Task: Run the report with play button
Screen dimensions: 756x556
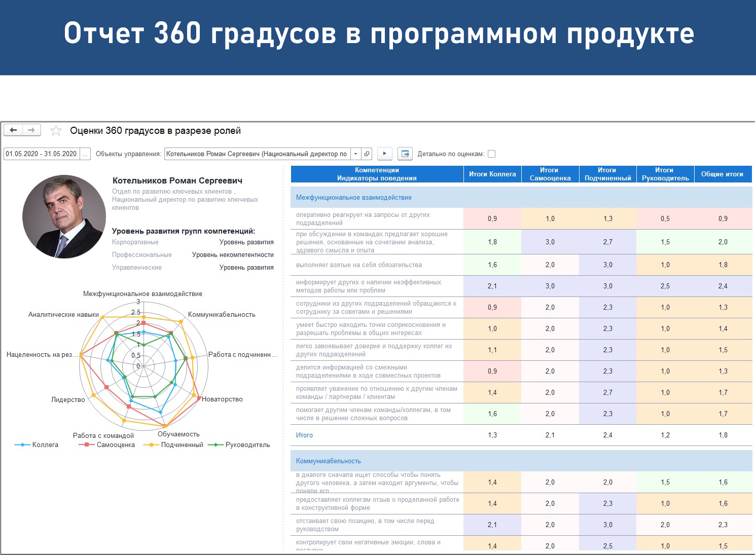Action: click(x=385, y=154)
